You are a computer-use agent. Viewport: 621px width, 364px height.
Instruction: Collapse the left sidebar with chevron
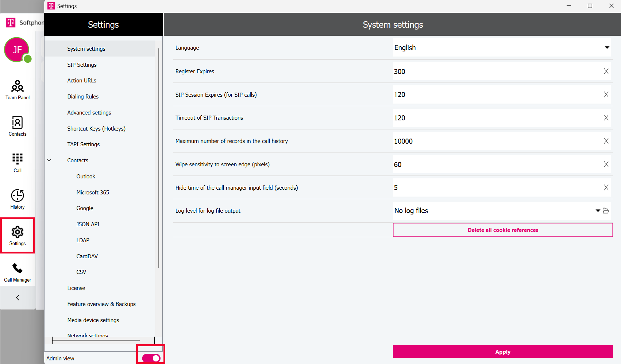[18, 298]
